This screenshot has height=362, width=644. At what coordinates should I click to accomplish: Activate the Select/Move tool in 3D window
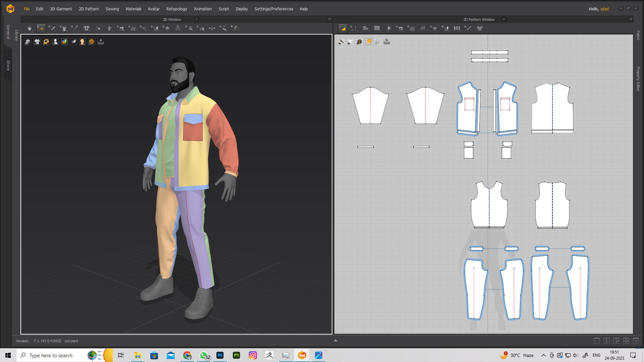click(x=41, y=28)
